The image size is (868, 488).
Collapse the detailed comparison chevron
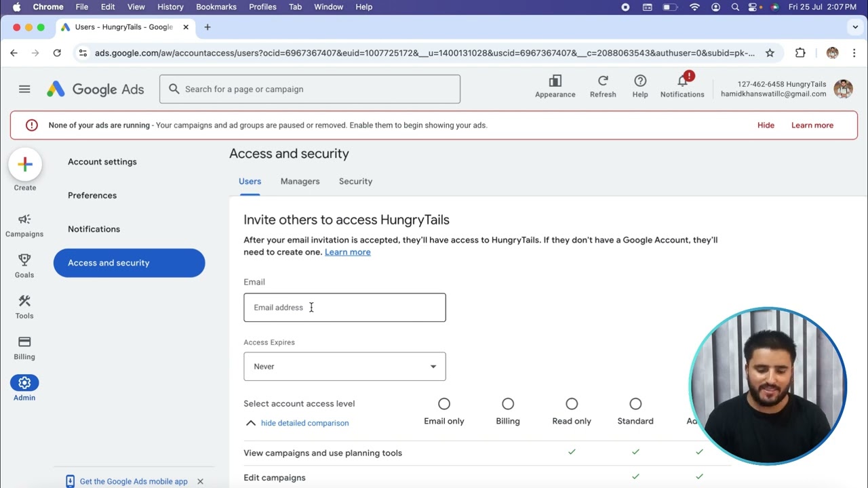pyautogui.click(x=251, y=423)
